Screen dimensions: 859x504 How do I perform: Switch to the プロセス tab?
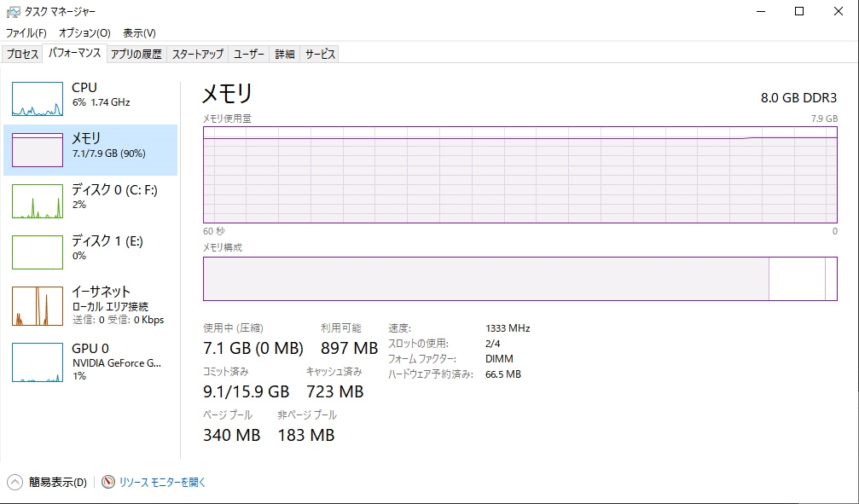pos(22,54)
